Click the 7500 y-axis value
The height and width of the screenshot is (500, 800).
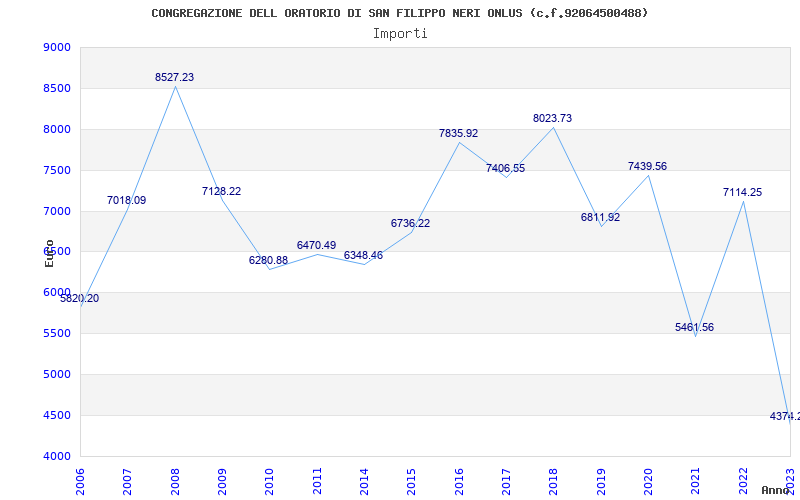click(57, 170)
